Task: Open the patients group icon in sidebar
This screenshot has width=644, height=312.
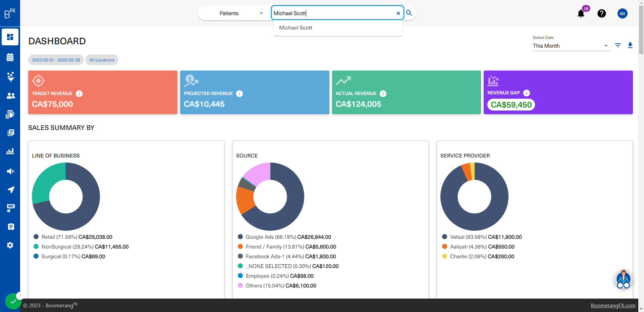Action: tap(11, 96)
